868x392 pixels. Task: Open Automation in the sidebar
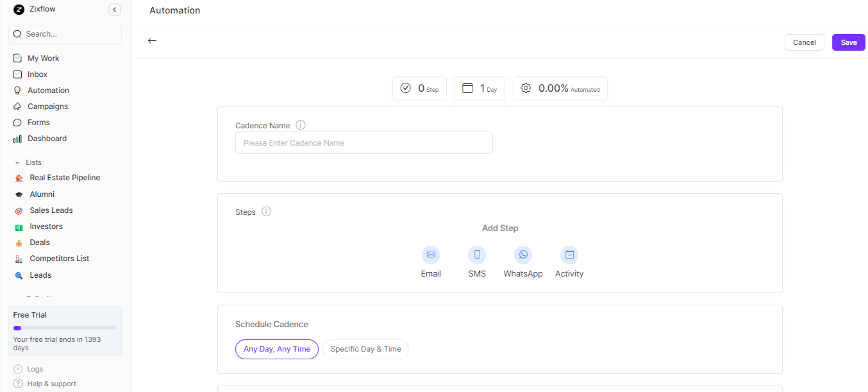48,90
